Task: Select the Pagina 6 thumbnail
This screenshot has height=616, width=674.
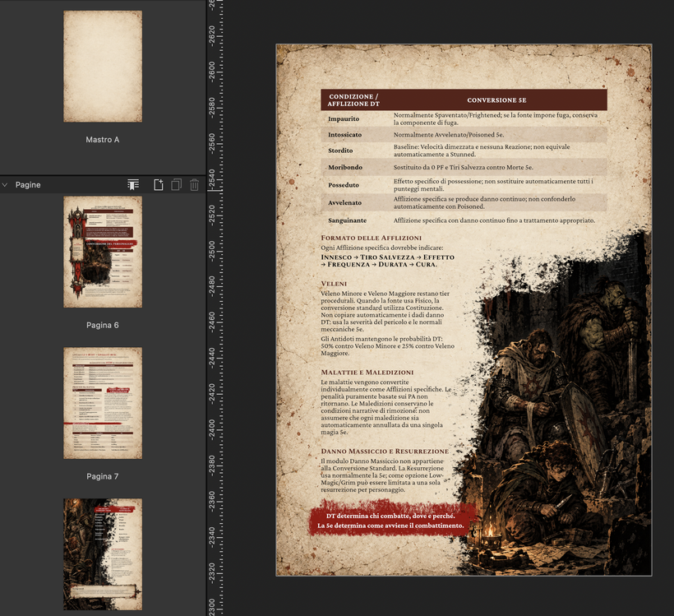Action: click(x=103, y=252)
